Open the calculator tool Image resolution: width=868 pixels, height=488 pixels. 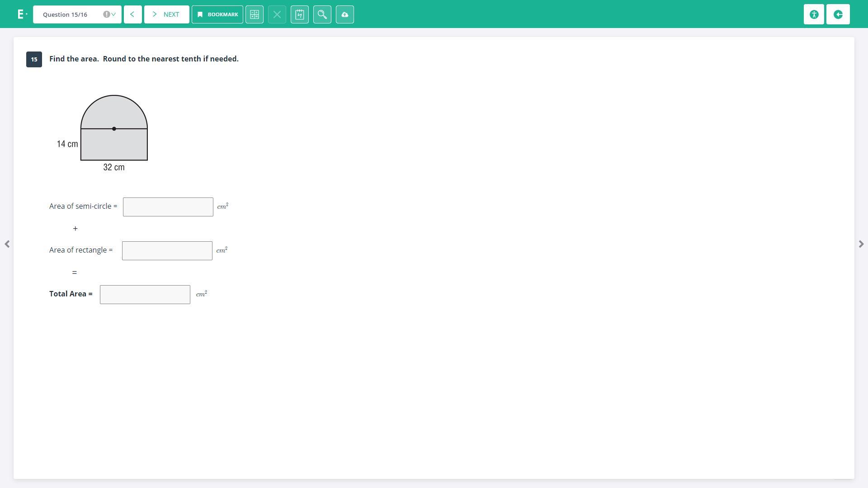pyautogui.click(x=255, y=14)
